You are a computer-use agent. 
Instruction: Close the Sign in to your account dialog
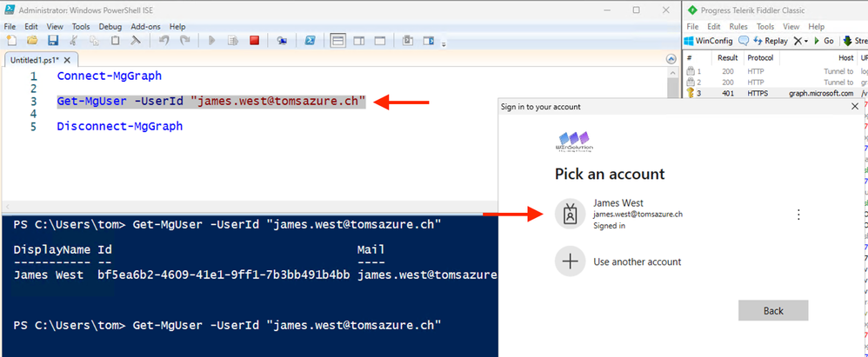coord(855,107)
